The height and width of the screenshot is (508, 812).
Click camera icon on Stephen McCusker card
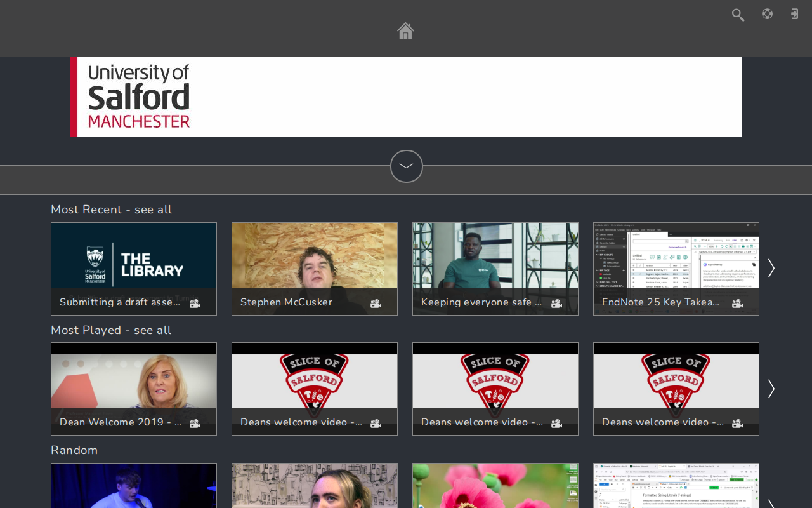pos(376,304)
